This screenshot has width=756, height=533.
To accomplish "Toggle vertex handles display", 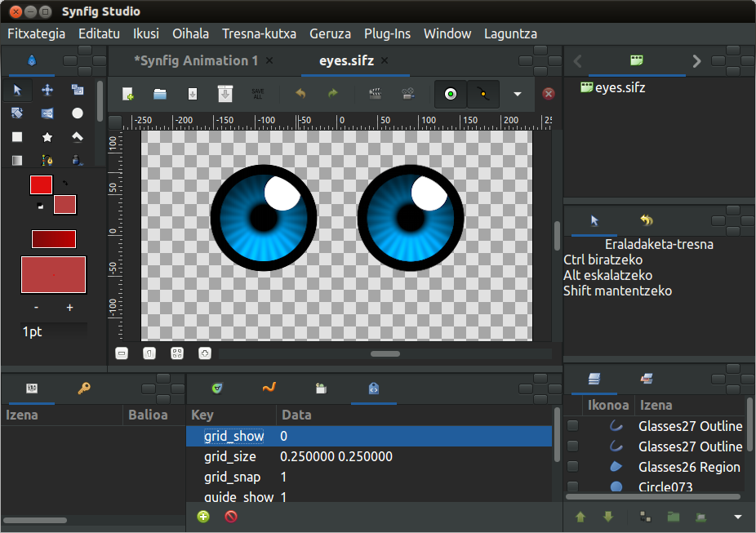I will click(483, 94).
